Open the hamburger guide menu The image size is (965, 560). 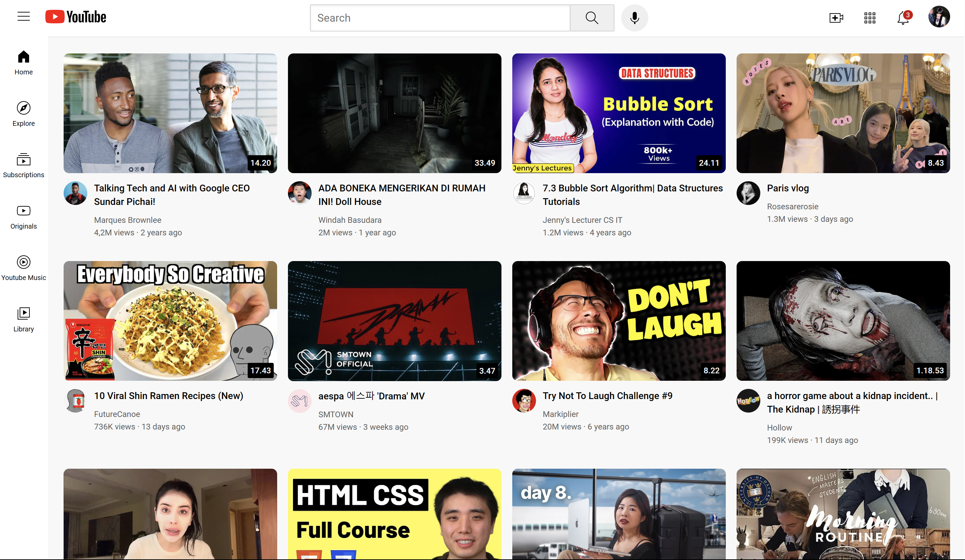[24, 17]
